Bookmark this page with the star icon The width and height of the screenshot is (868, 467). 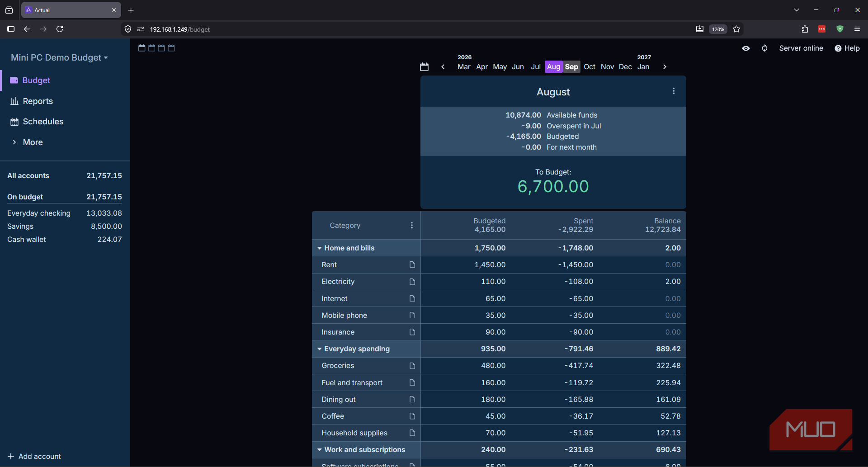tap(736, 29)
